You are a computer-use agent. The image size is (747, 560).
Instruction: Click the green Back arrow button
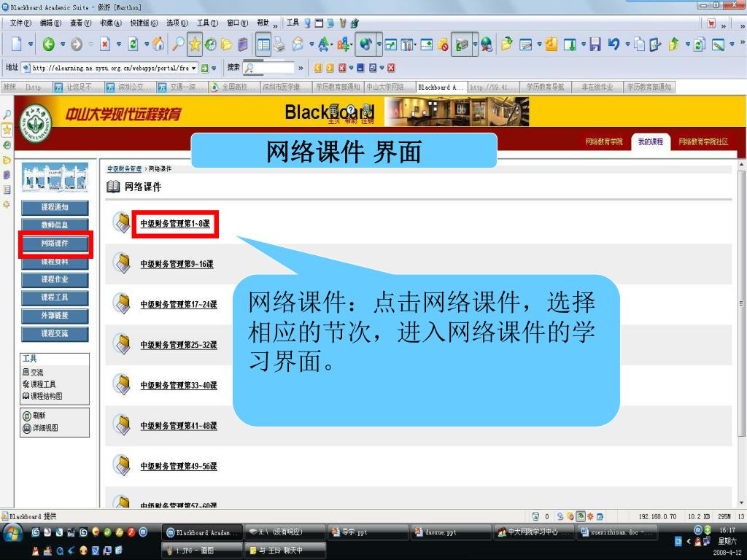click(48, 44)
